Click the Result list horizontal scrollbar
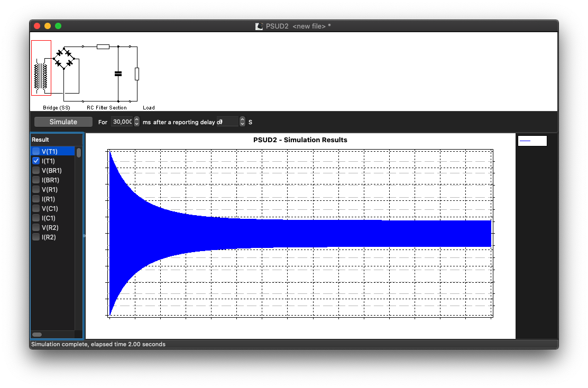The width and height of the screenshot is (588, 388). [37, 335]
